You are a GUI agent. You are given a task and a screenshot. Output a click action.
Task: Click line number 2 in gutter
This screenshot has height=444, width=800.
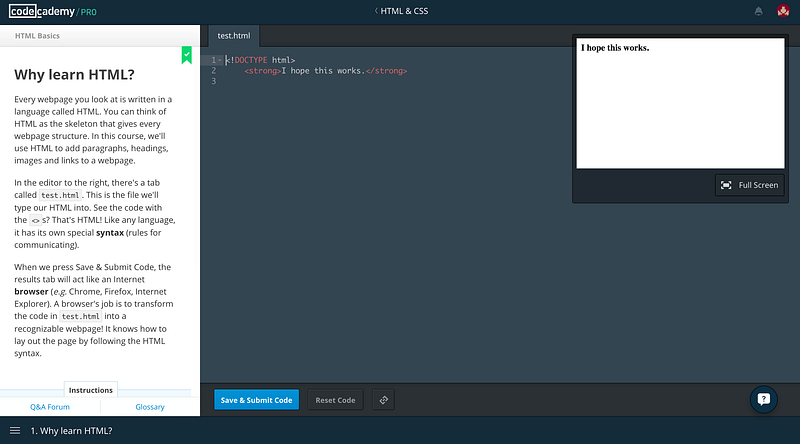(x=213, y=71)
